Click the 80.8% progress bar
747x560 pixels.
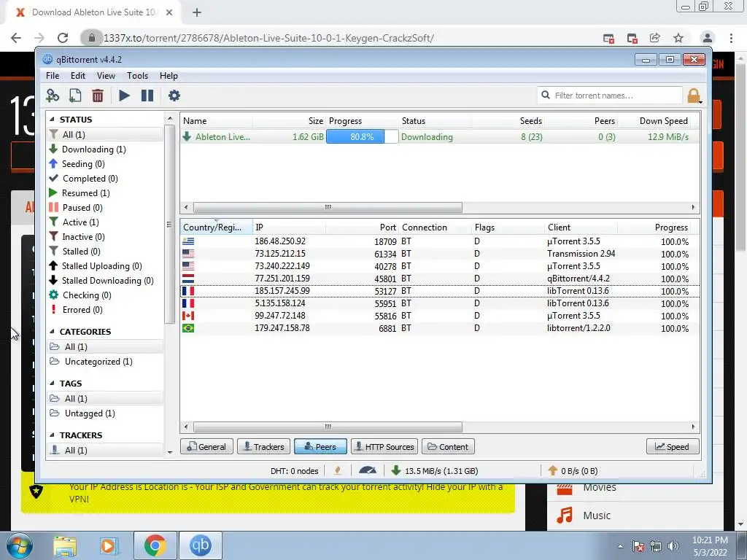click(x=362, y=137)
